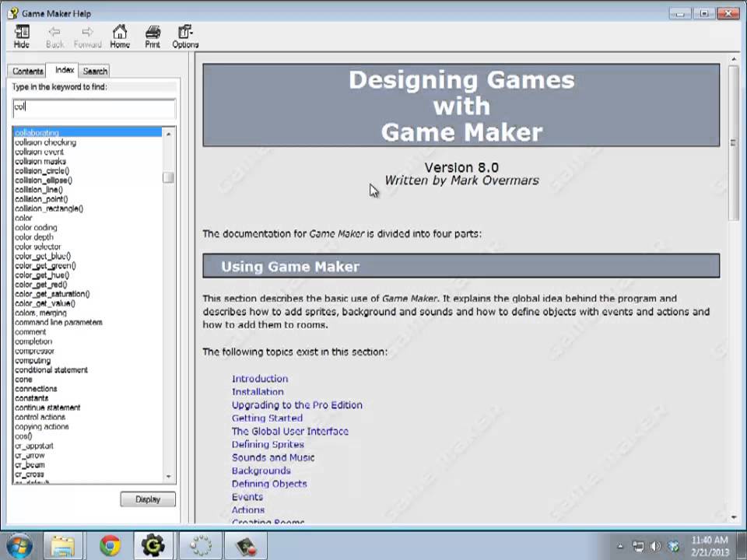Select 'cr_appstart' index entry
747x560 pixels.
(33, 446)
